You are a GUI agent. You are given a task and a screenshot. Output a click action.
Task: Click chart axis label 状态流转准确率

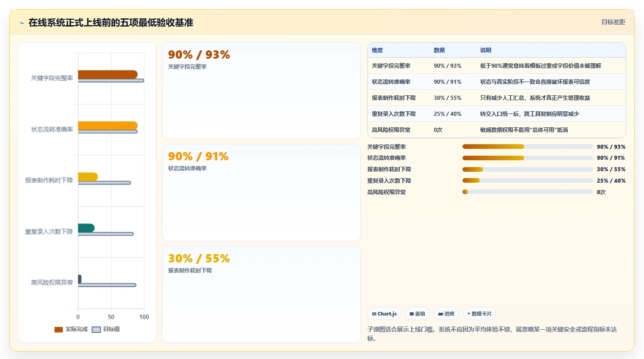[52, 130]
